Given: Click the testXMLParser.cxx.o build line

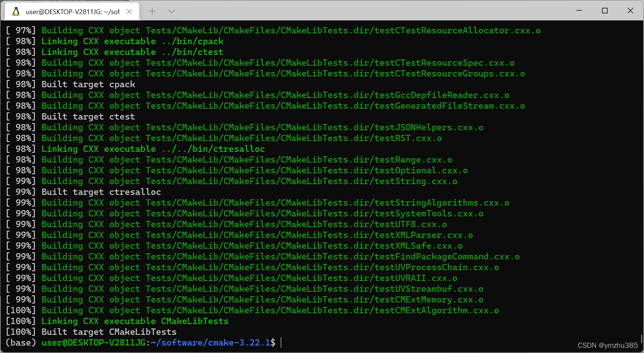Looking at the screenshot, I should (240, 235).
